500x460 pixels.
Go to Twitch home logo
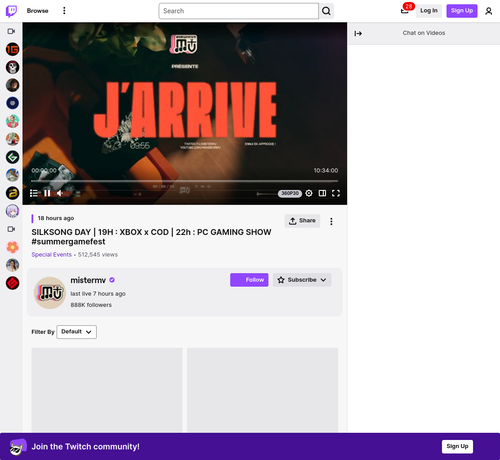11,11
